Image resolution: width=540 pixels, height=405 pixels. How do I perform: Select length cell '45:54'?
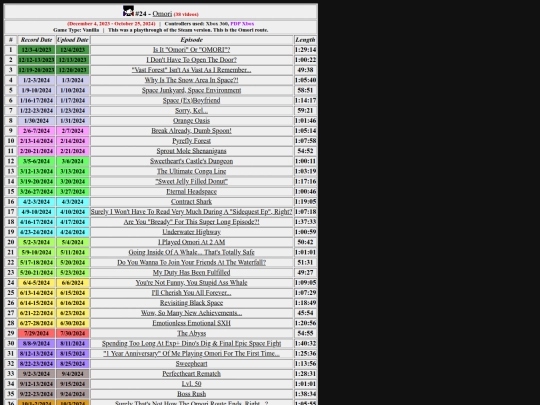pyautogui.click(x=305, y=313)
